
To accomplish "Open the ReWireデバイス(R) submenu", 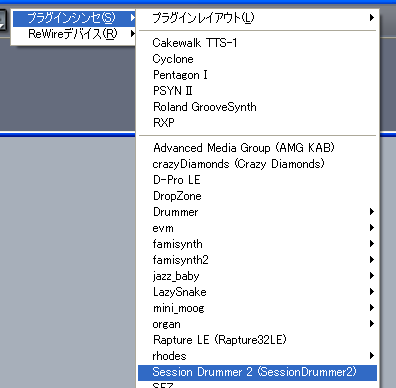I will click(x=74, y=34).
